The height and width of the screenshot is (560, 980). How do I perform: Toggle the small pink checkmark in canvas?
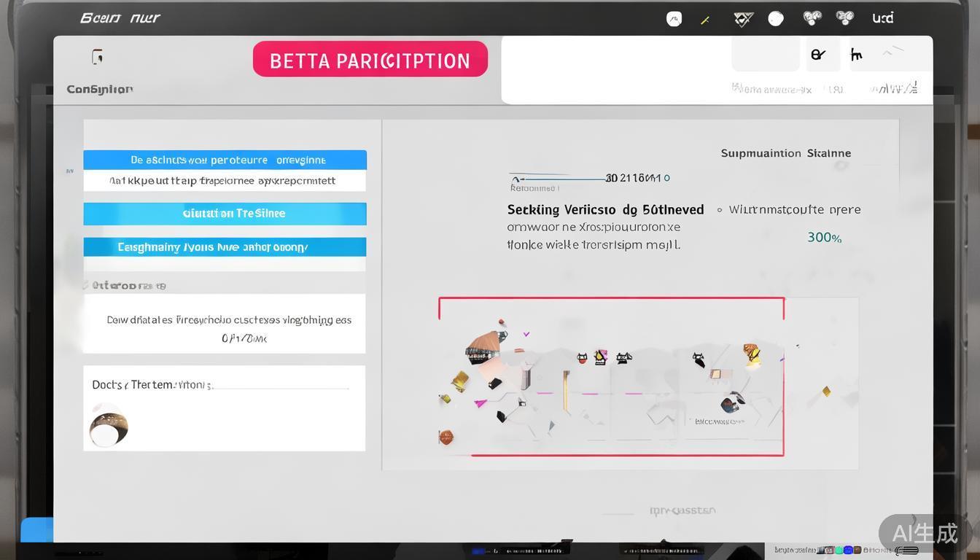(x=526, y=334)
